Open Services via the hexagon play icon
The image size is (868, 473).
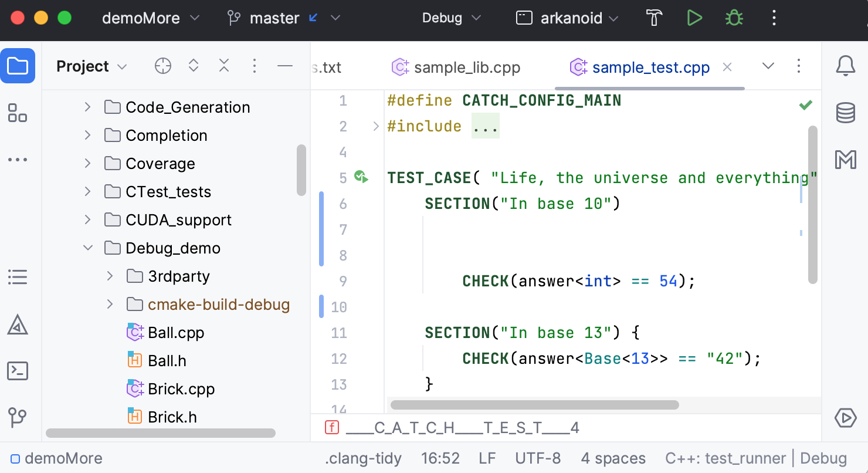(x=845, y=418)
